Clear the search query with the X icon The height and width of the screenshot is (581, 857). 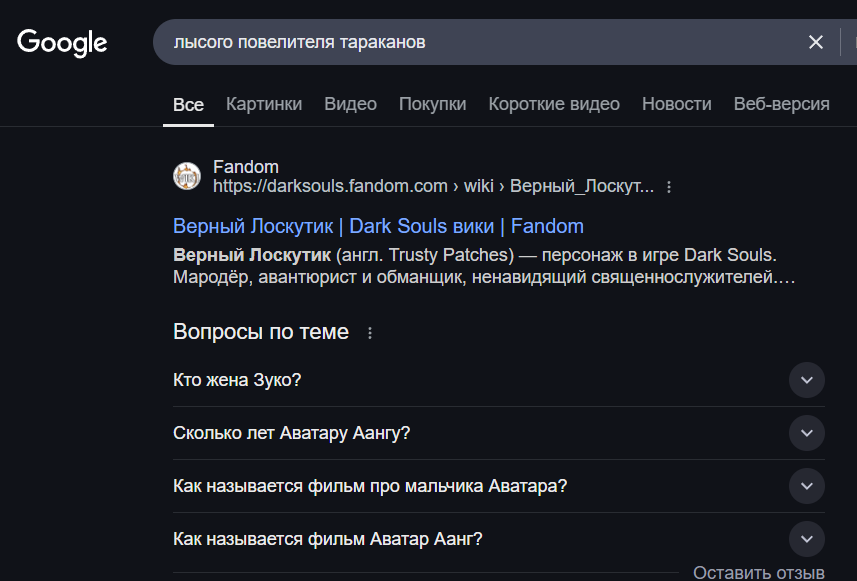(x=815, y=42)
